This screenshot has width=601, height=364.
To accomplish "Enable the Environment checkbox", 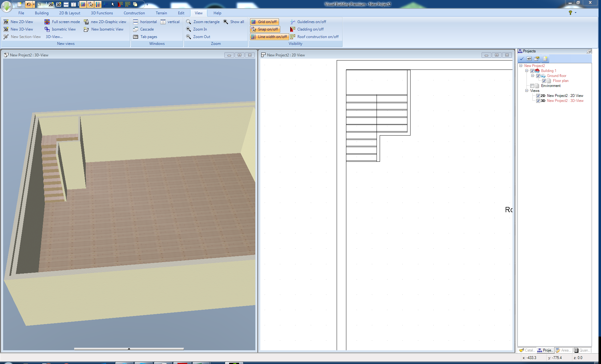I will pyautogui.click(x=532, y=86).
